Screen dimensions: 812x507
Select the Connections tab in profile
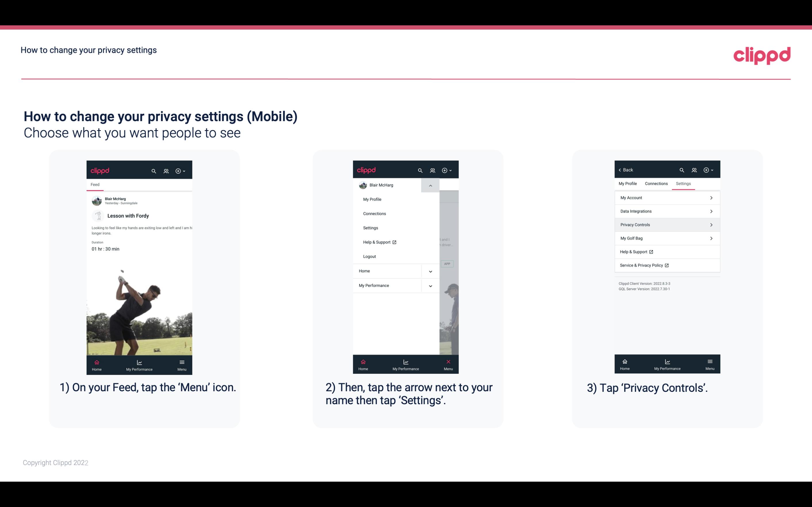[x=655, y=183]
